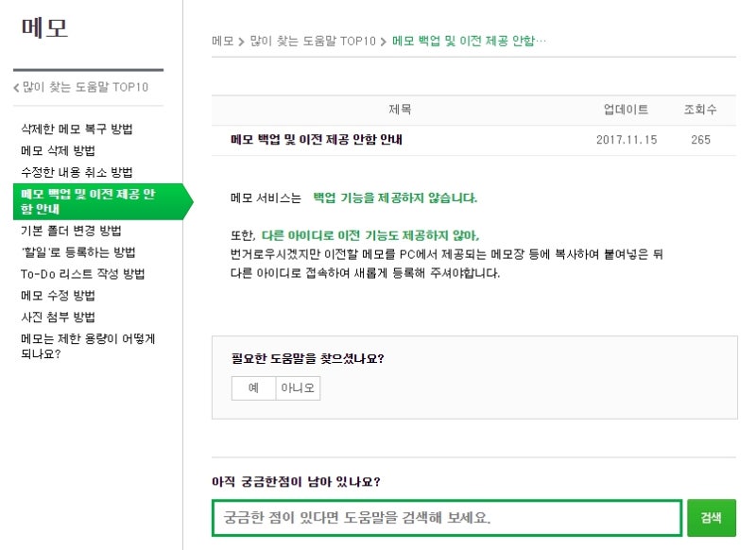Open 메모는 제한 용량이 어떻게 되나요? topic
Screen dimensions: 756x550
(88, 346)
